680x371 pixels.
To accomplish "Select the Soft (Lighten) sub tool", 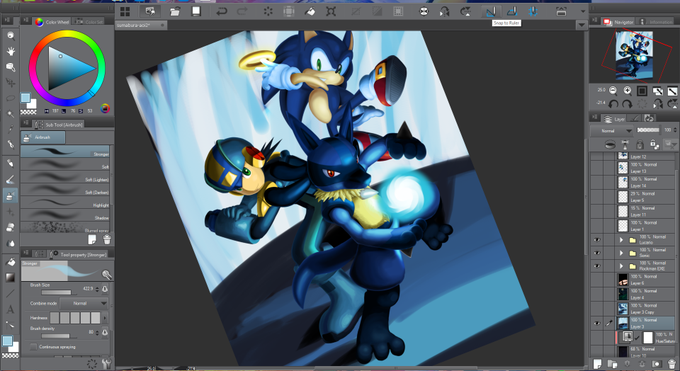I will pos(65,177).
